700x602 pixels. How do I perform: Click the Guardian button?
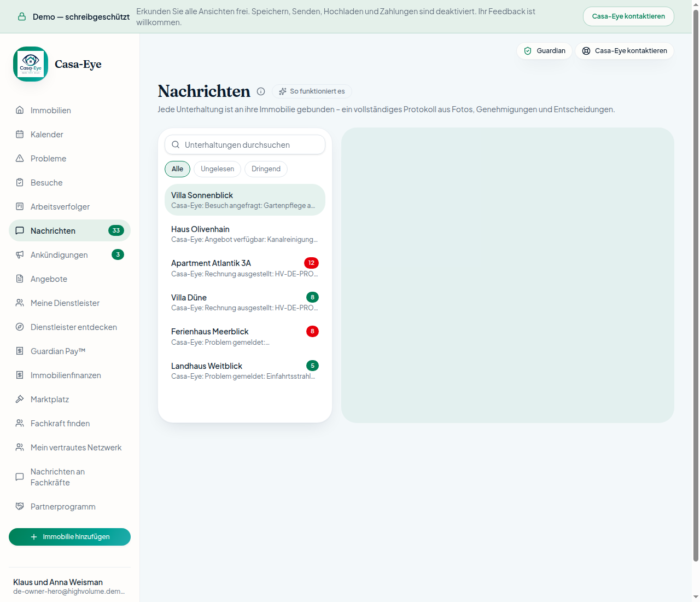545,51
